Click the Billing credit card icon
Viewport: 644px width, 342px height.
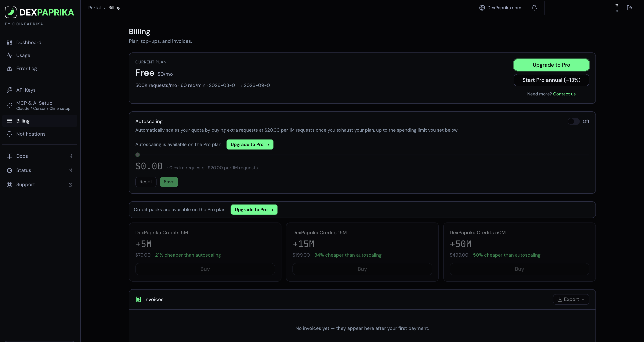click(9, 121)
